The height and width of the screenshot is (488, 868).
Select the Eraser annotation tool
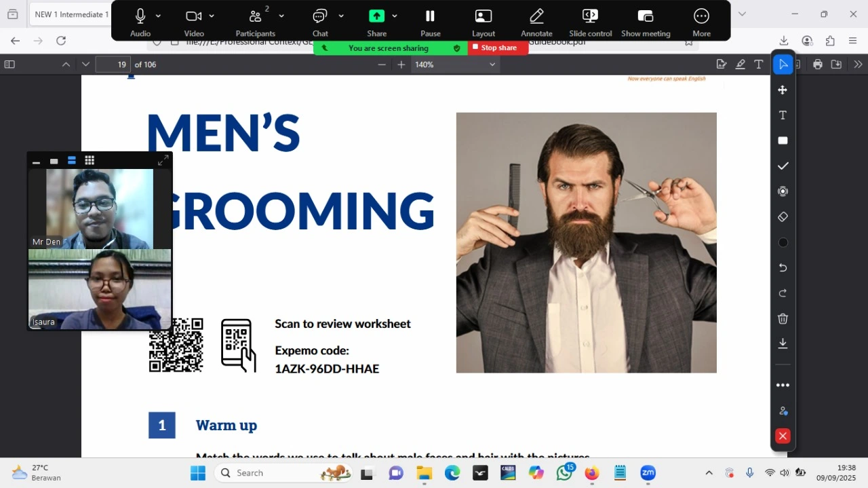(783, 217)
